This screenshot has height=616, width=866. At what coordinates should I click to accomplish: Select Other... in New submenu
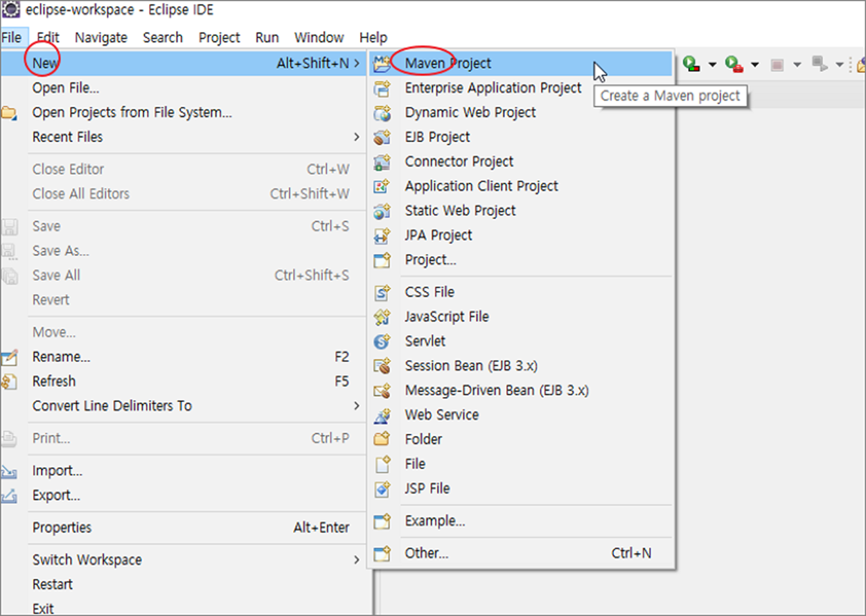coord(427,554)
